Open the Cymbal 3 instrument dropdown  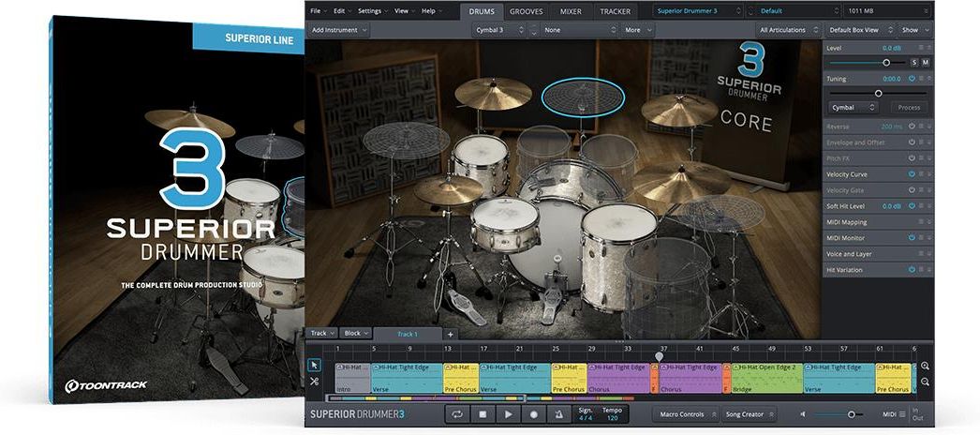pyautogui.click(x=499, y=30)
